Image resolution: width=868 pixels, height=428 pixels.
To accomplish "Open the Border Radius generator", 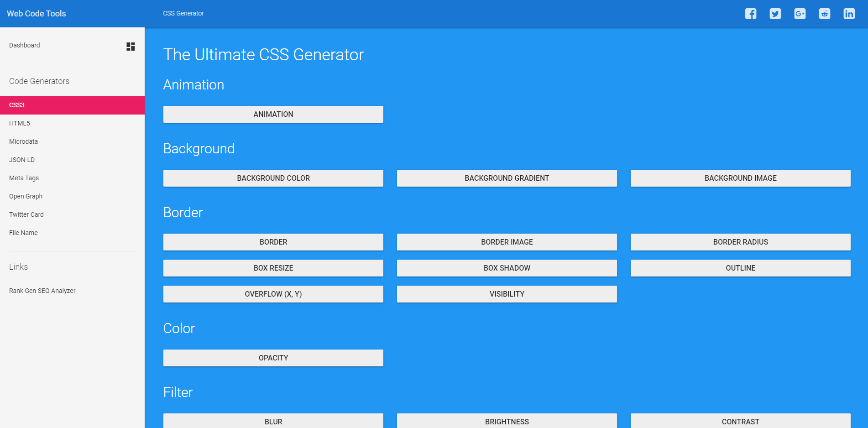I will coord(741,242).
